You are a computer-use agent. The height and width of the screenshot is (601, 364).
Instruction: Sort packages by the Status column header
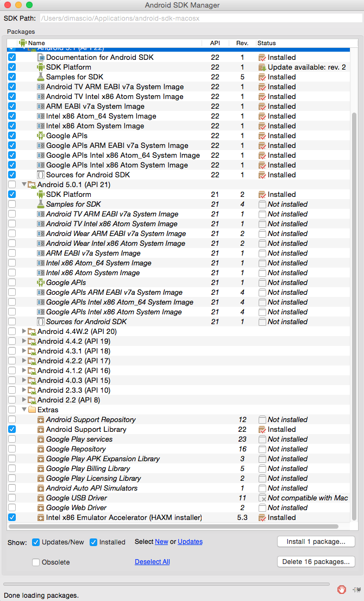[x=267, y=43]
